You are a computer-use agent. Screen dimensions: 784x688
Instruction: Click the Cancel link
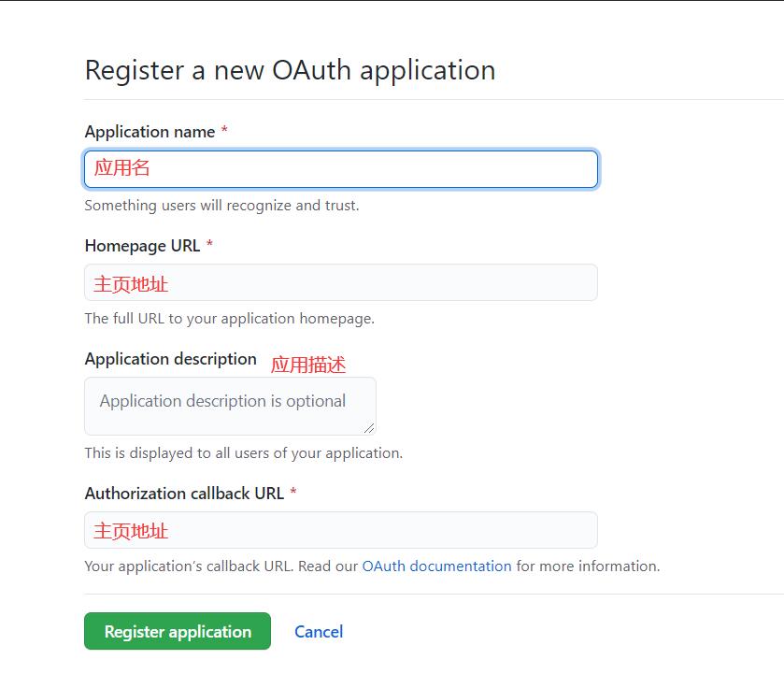319,631
